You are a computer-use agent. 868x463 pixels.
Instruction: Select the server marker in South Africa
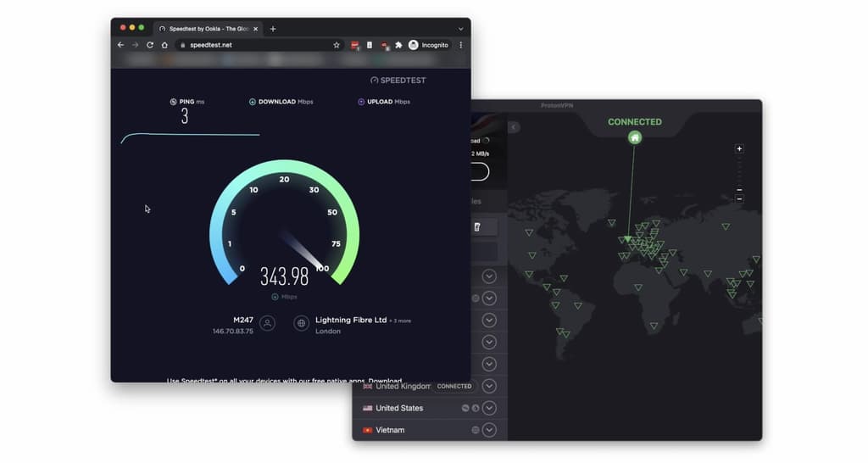click(654, 326)
